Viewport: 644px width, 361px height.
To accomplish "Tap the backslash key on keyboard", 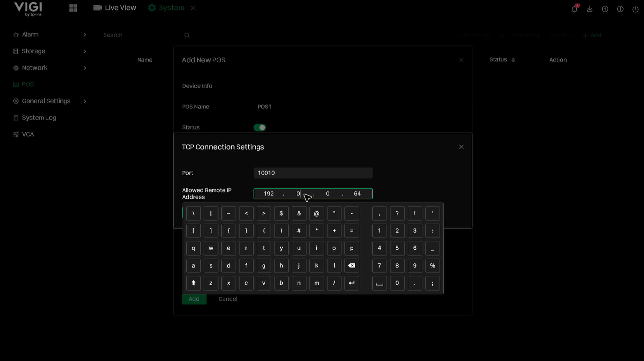I will point(193,213).
